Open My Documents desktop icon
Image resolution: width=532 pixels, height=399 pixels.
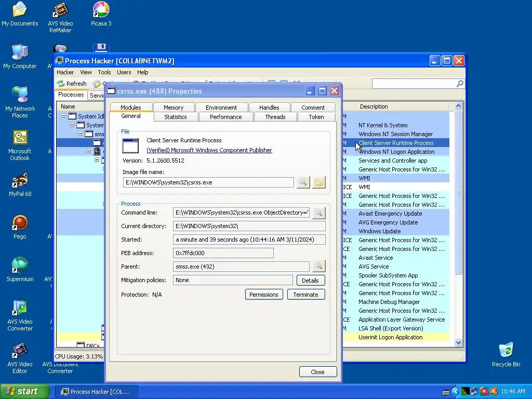[20, 14]
